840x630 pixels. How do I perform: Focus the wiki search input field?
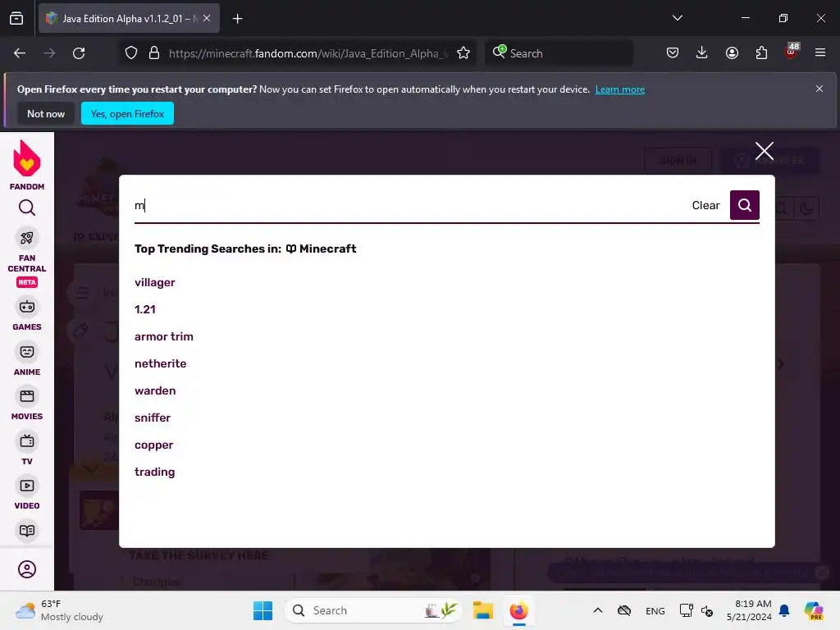pos(407,206)
